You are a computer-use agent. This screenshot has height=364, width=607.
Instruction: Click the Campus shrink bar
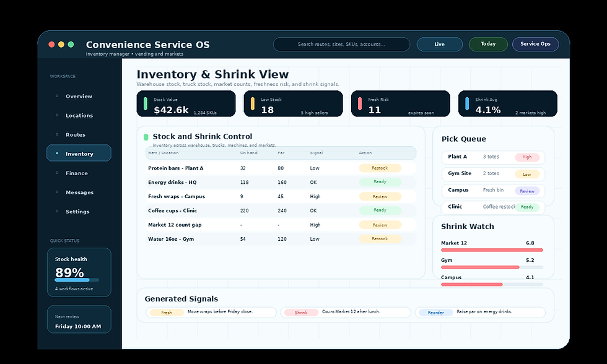click(492, 284)
